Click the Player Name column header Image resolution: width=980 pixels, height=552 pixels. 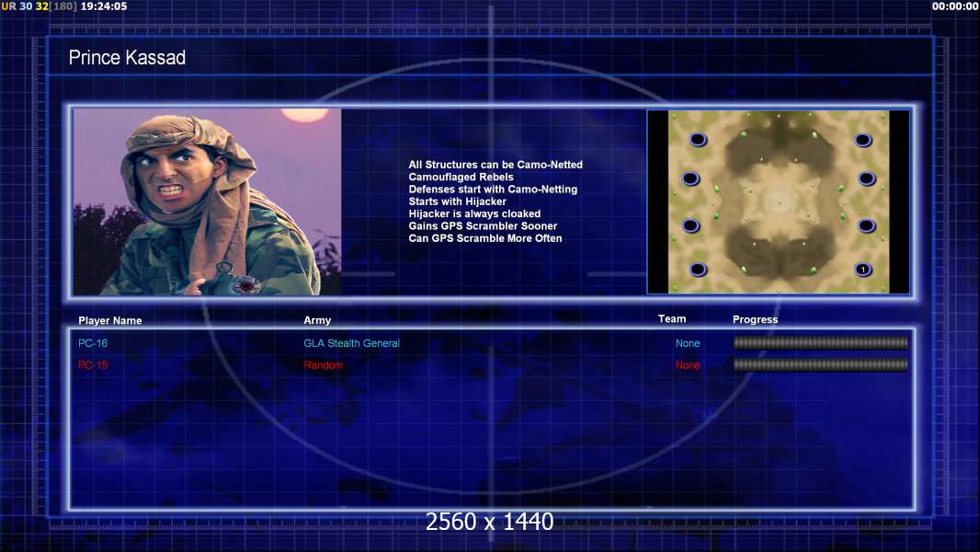(110, 320)
